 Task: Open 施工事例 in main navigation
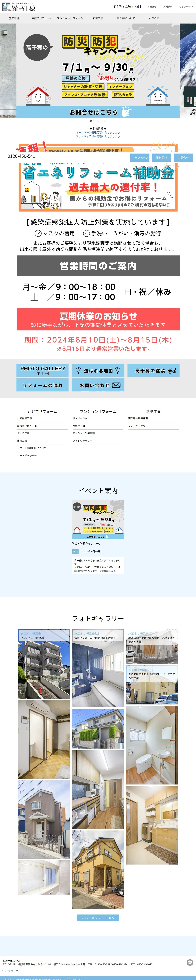tap(14, 18)
